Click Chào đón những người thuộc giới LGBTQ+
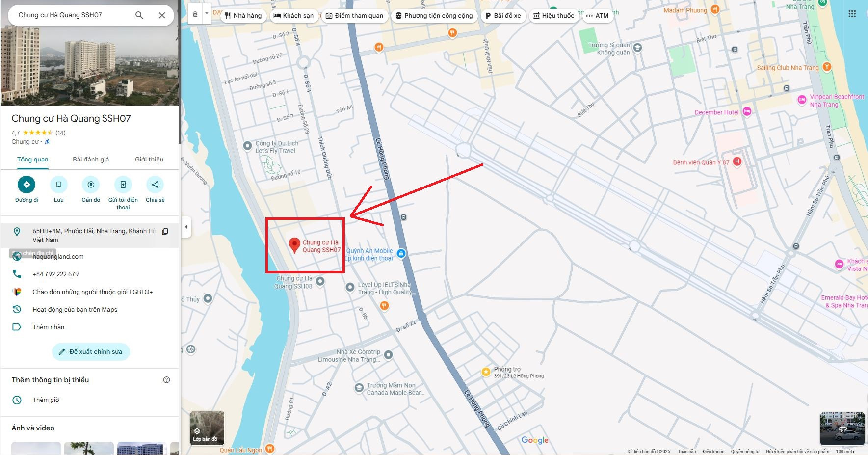Image resolution: width=868 pixels, height=455 pixels. click(x=93, y=292)
